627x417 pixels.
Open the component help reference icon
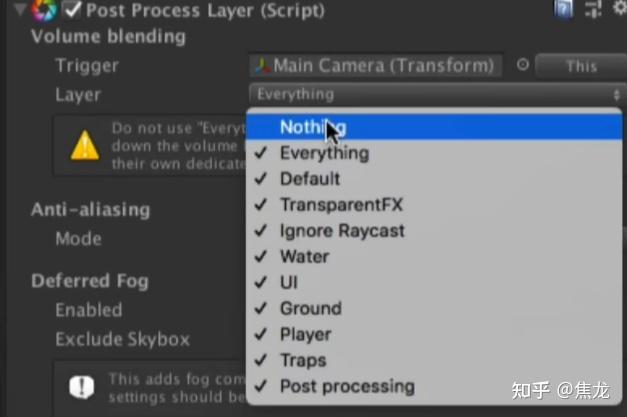point(567,9)
